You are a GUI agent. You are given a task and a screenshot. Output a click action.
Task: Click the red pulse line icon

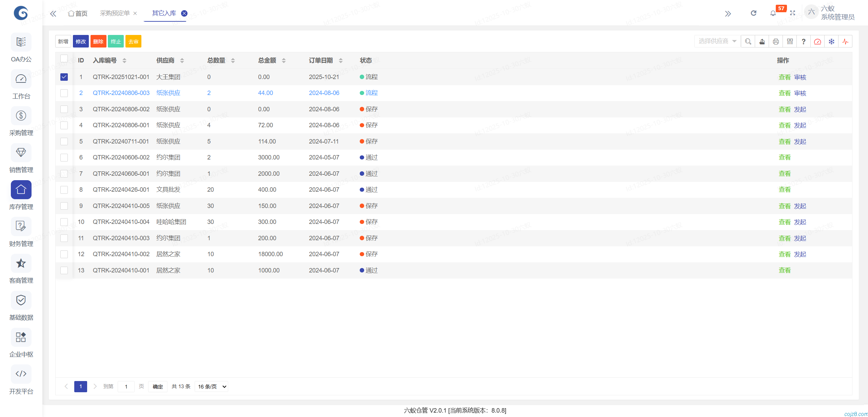tap(845, 41)
